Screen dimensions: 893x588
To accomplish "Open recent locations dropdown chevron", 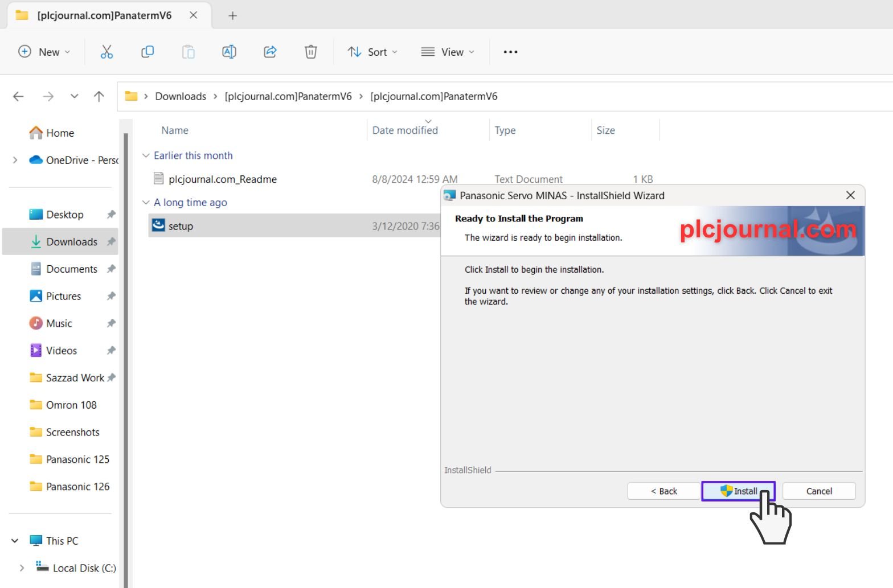I will [x=74, y=96].
